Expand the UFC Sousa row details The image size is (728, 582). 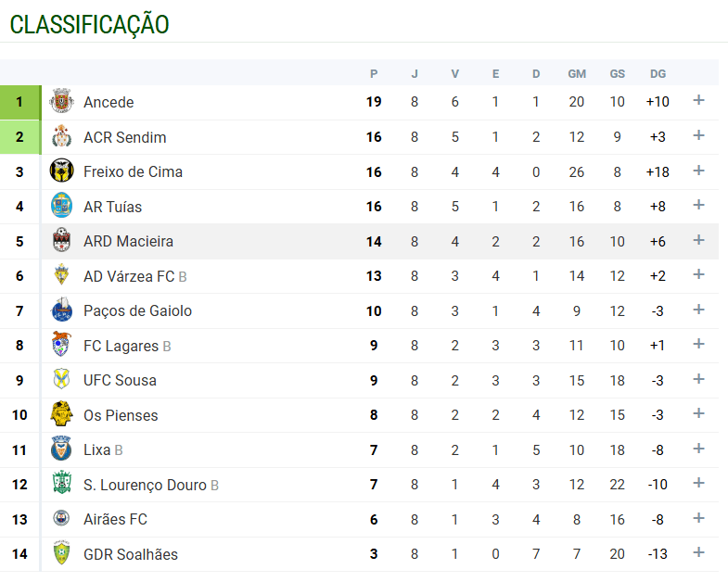[x=698, y=379]
